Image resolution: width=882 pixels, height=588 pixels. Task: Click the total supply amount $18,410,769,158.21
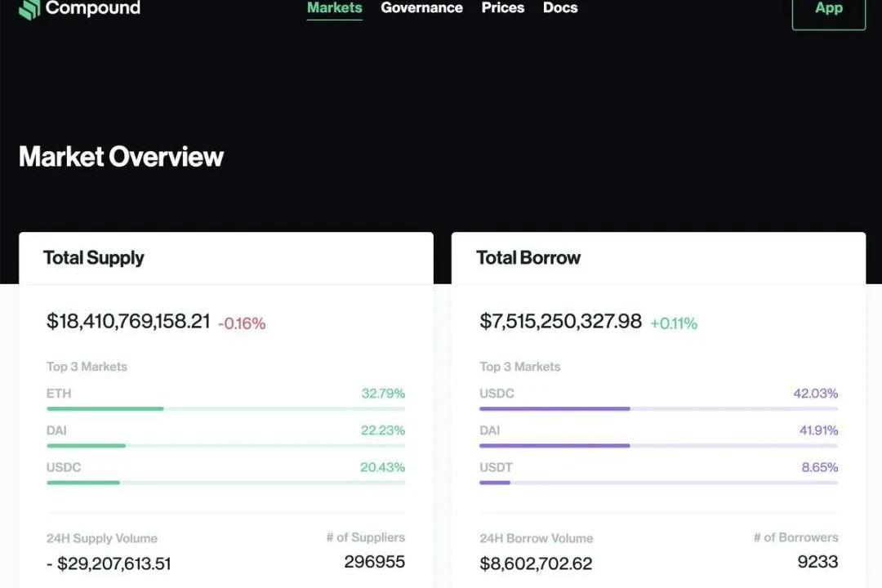128,322
